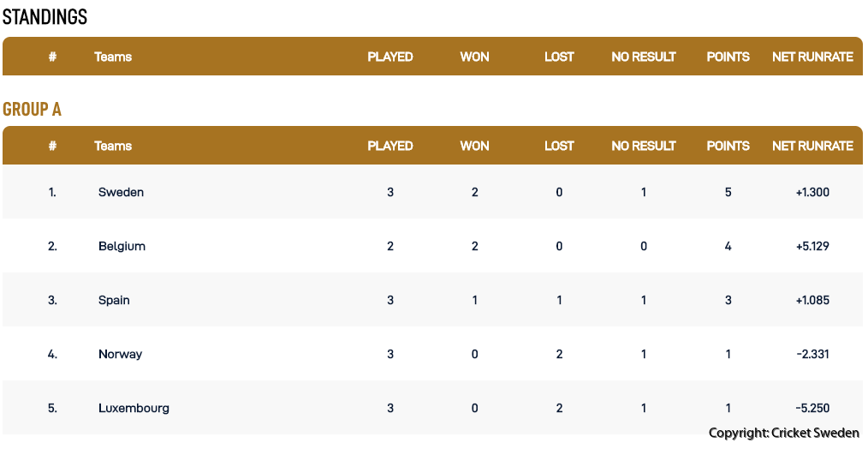
Task: Click the Sweden team name
Action: pyautogui.click(x=121, y=192)
